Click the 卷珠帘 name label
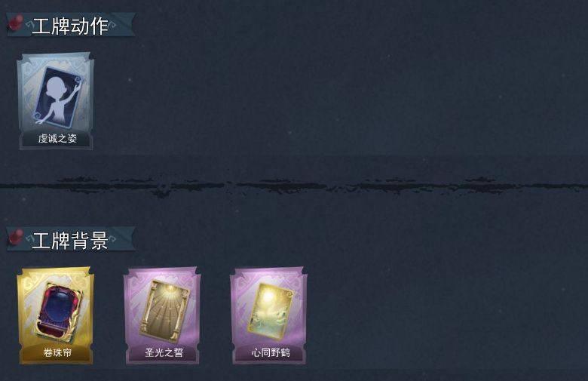The height and width of the screenshot is (381, 588). [x=57, y=352]
